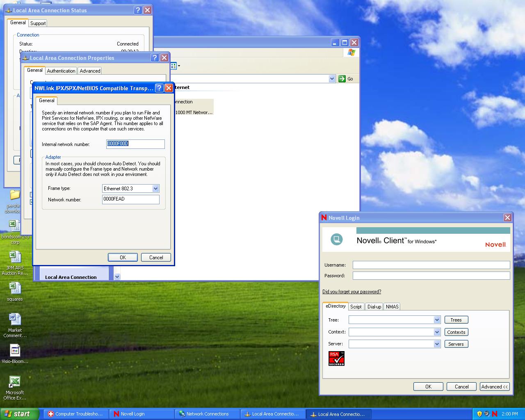Switch to NMAS tab in Novell Login
The width and height of the screenshot is (525, 420).
pyautogui.click(x=392, y=307)
